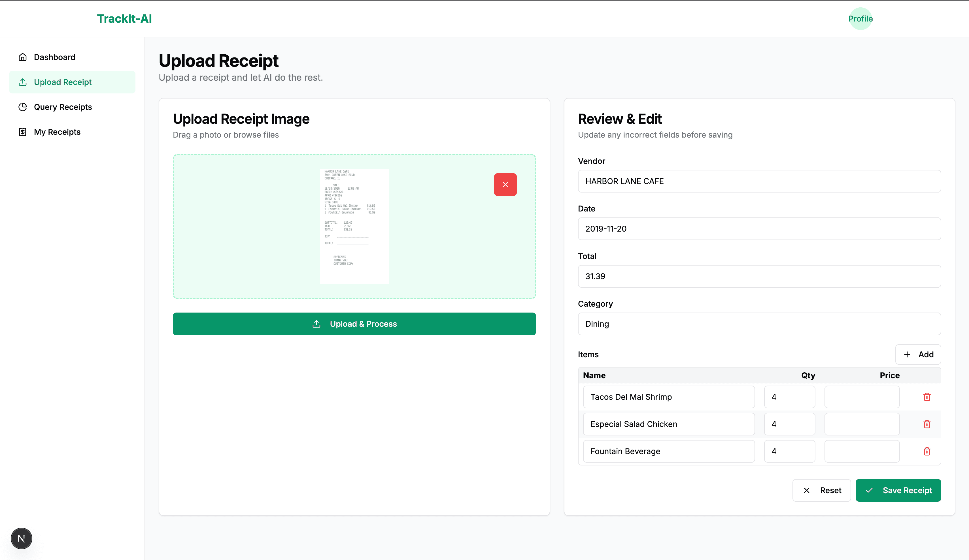Remove the uploaded receipt image

coord(505,185)
